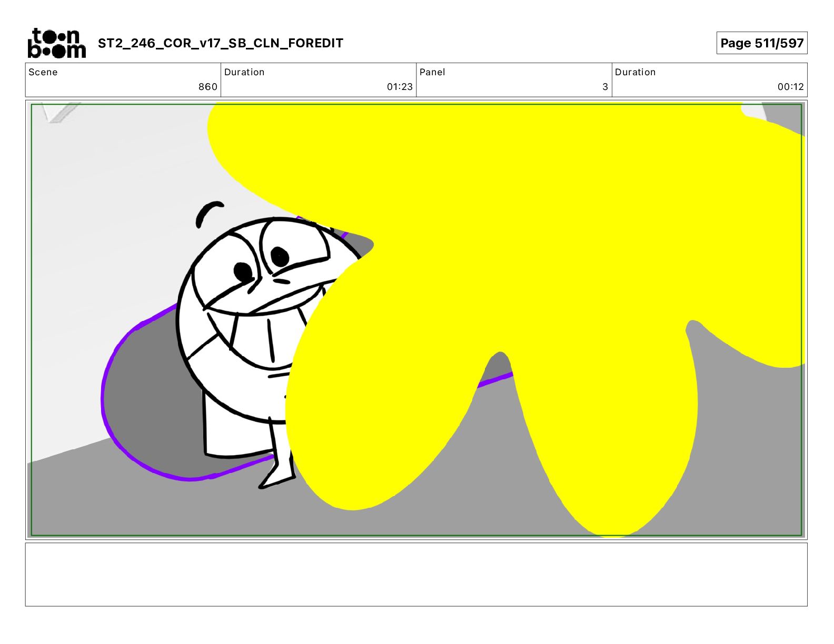834x644 pixels.
Task: Click the Panel label
Action: [432, 72]
